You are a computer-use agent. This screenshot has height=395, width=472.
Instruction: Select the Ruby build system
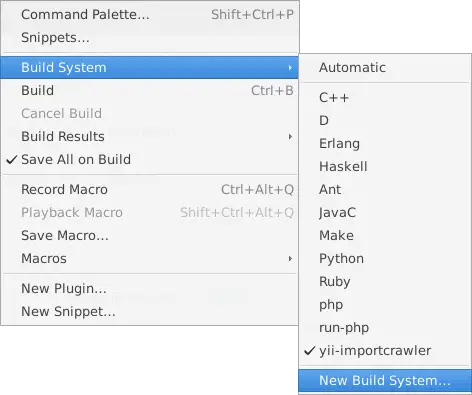(x=385, y=281)
